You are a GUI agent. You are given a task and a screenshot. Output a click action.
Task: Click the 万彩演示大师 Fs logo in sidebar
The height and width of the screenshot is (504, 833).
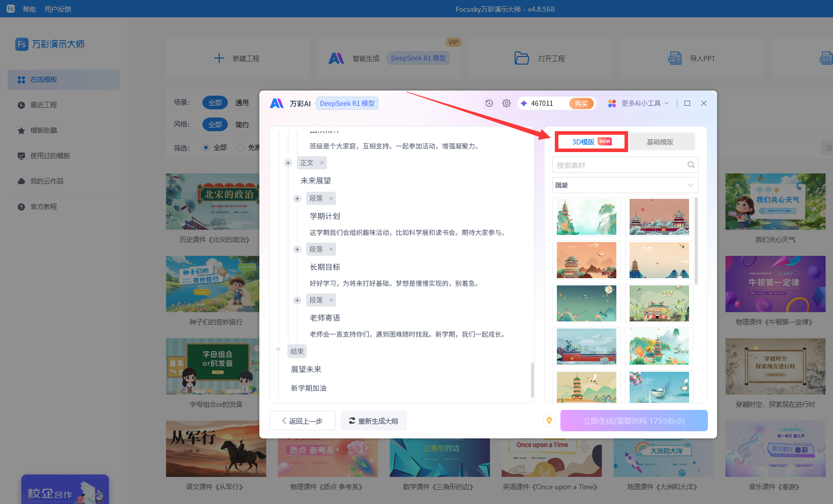coord(21,44)
